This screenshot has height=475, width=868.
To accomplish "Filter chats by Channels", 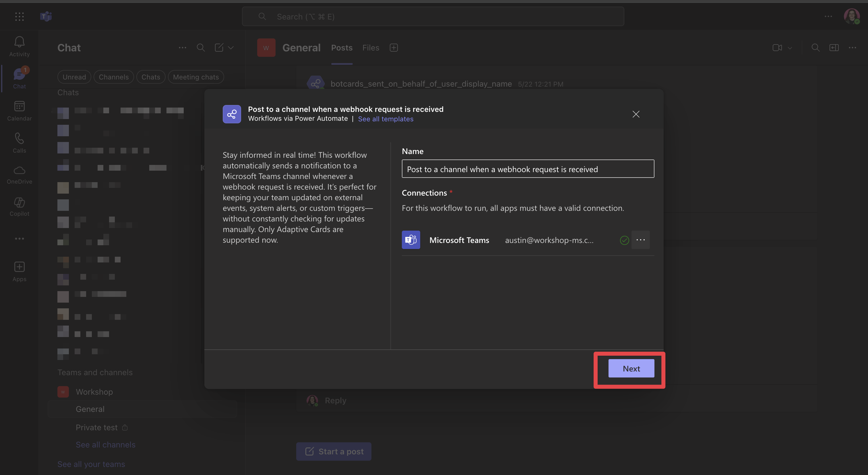I will [114, 77].
